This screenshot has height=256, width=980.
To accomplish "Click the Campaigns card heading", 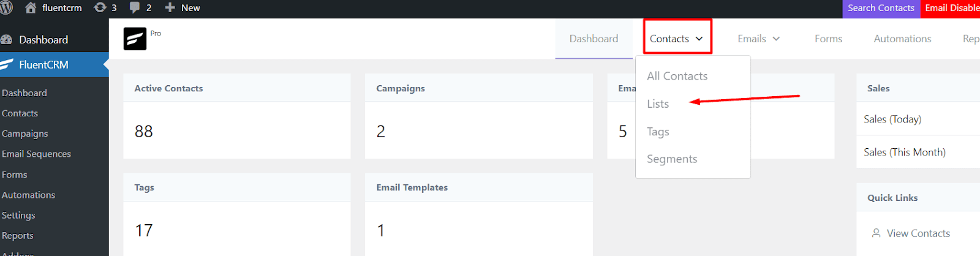I will pyautogui.click(x=401, y=88).
